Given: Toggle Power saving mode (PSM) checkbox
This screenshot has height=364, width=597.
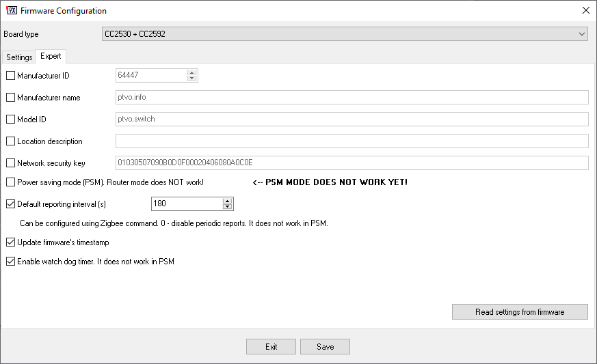Looking at the screenshot, I should pos(11,182).
